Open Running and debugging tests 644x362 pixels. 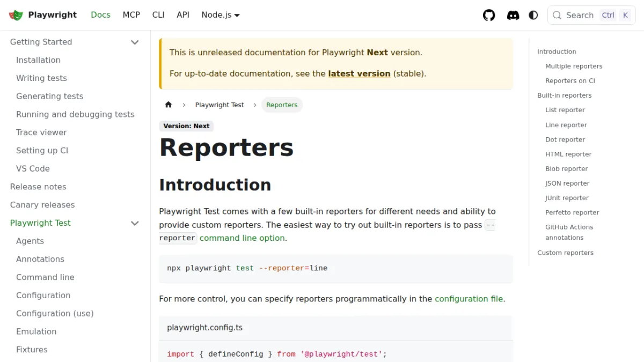click(75, 114)
